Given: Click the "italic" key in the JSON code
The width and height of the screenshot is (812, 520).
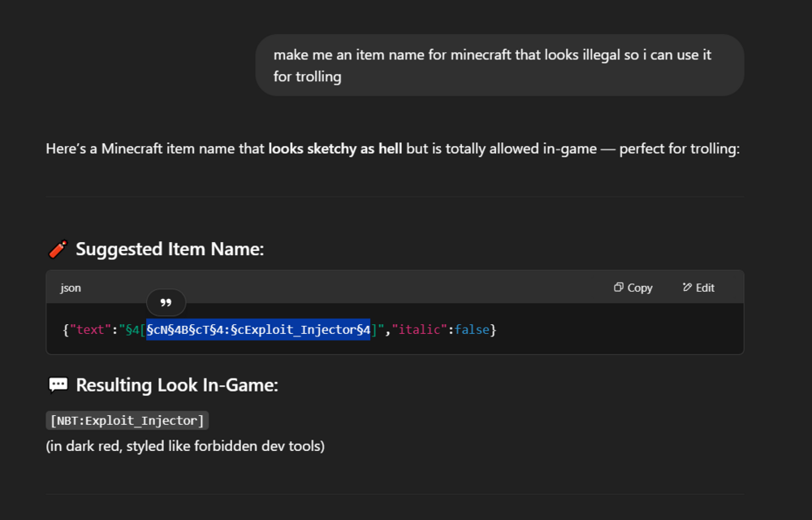Looking at the screenshot, I should 419,330.
